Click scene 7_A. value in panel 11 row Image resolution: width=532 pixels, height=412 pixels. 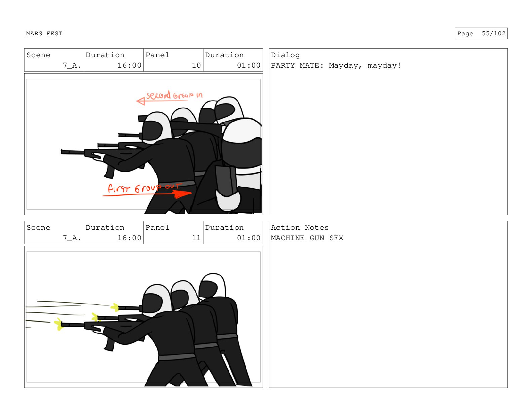(x=72, y=238)
